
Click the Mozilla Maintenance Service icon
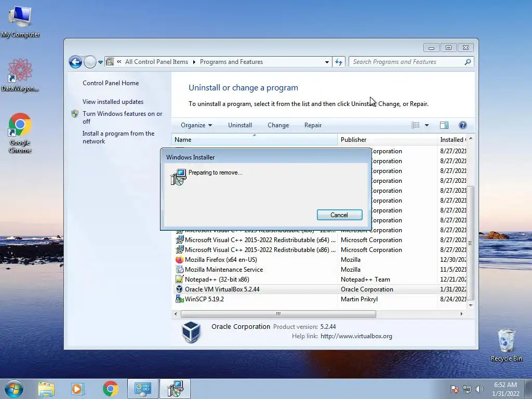179,270
